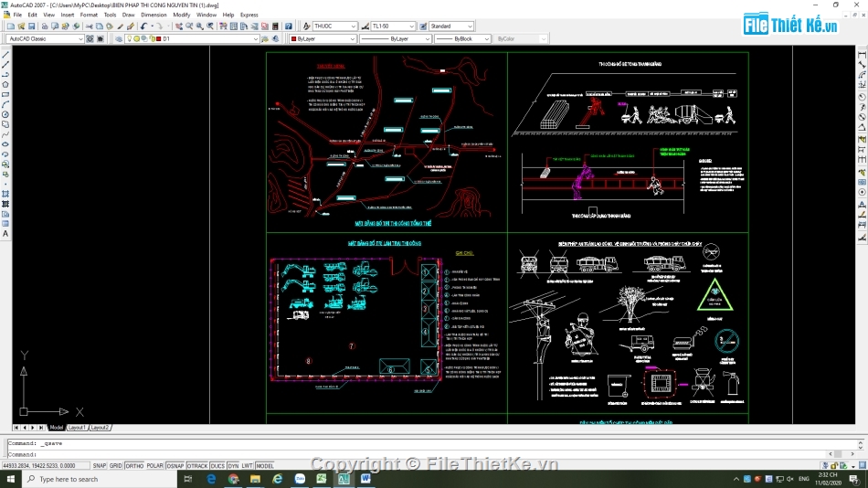Click the Layer Previous icon
The image size is (868, 488).
coord(275,38)
